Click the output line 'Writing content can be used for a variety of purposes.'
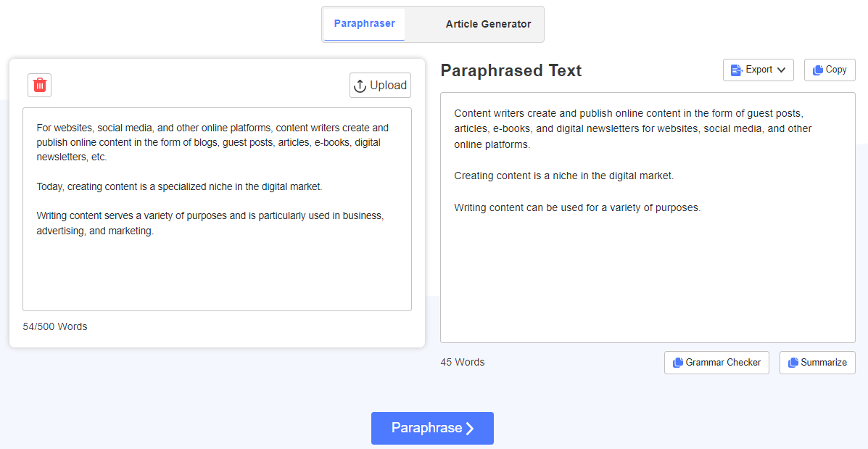 (577, 207)
